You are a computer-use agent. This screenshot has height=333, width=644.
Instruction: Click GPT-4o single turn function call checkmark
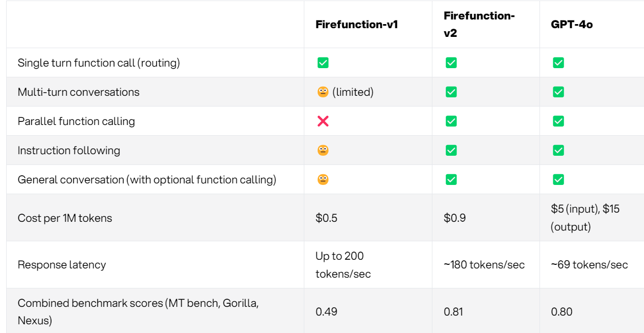coord(558,63)
